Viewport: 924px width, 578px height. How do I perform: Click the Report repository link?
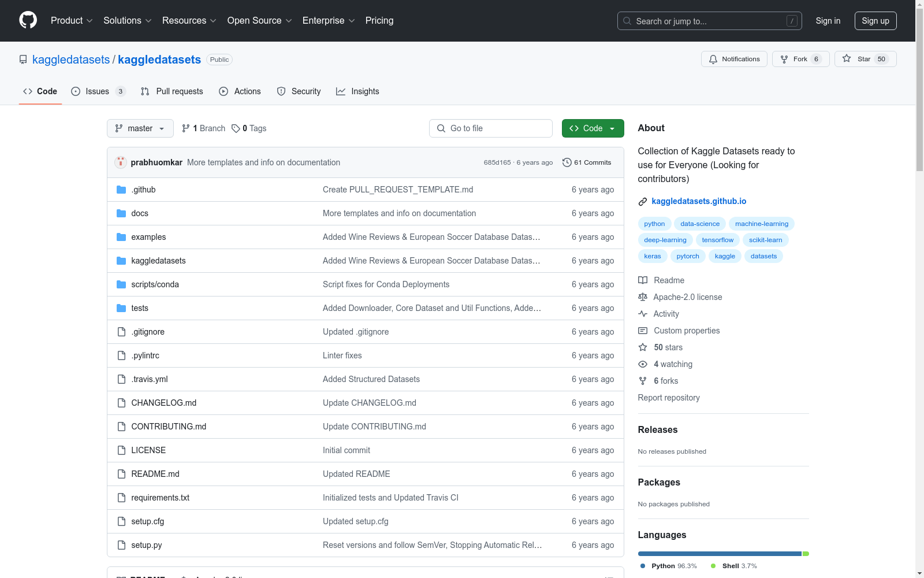click(669, 398)
